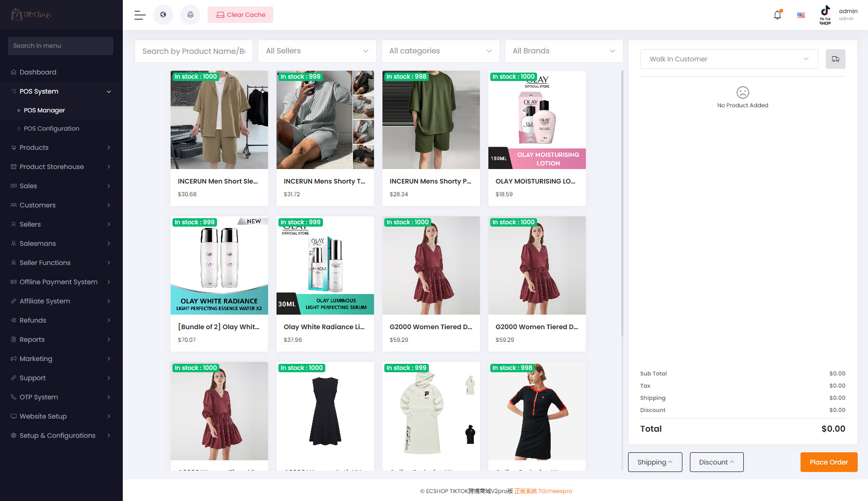The width and height of the screenshot is (868, 501).
Task: Add Olay White Radiance serum product
Action: [x=325, y=284]
